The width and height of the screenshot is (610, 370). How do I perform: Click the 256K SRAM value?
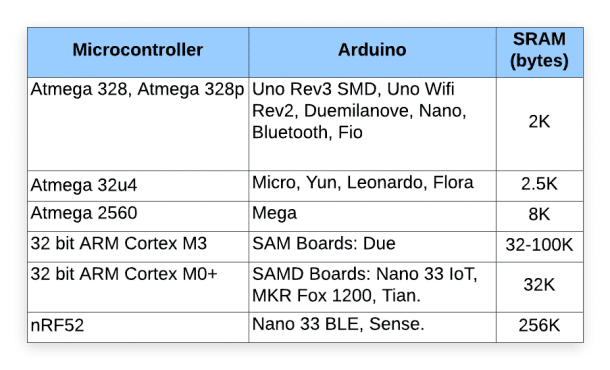click(x=540, y=327)
